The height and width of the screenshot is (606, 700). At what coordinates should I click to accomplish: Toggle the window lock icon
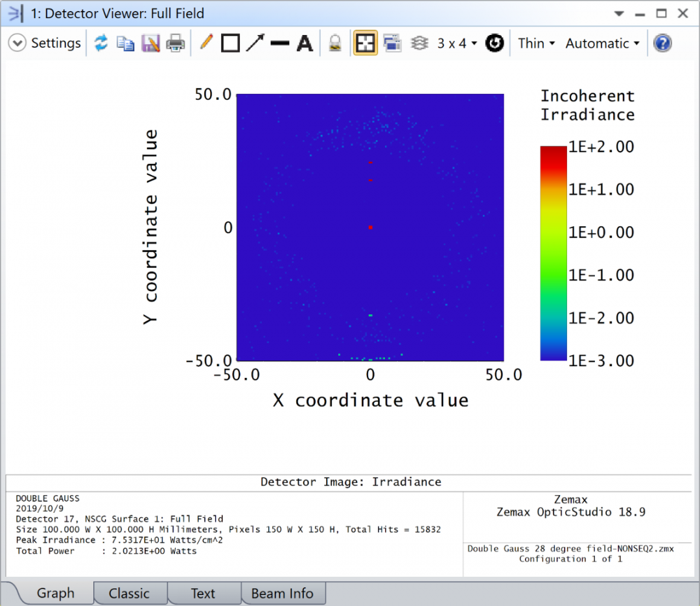point(335,43)
